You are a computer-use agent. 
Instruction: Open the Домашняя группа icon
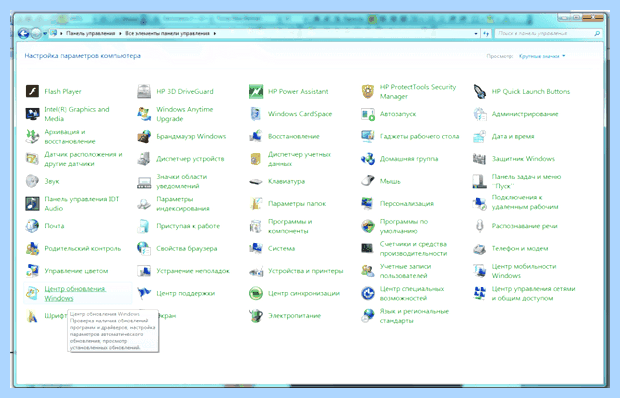[x=368, y=159]
